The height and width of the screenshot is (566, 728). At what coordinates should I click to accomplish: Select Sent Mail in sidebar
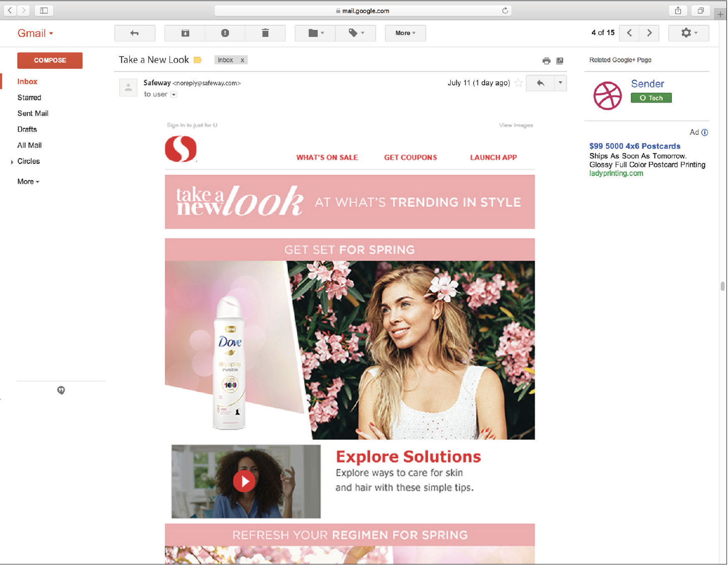point(33,113)
